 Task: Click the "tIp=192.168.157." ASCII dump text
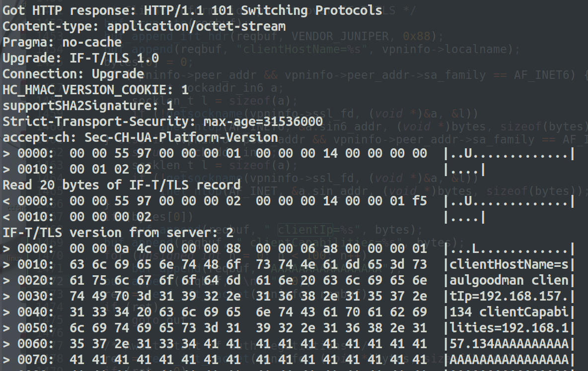point(509,296)
